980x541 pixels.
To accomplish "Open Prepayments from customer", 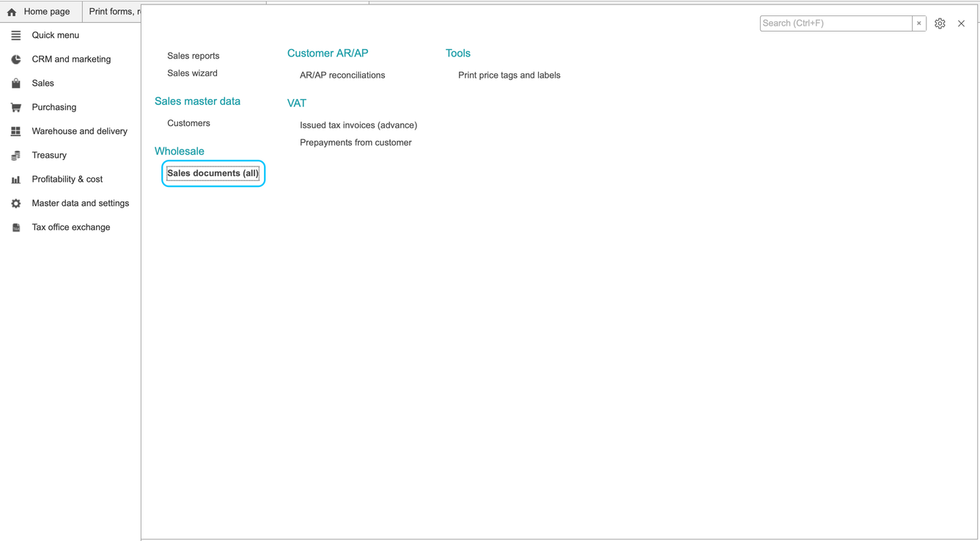I will (355, 143).
